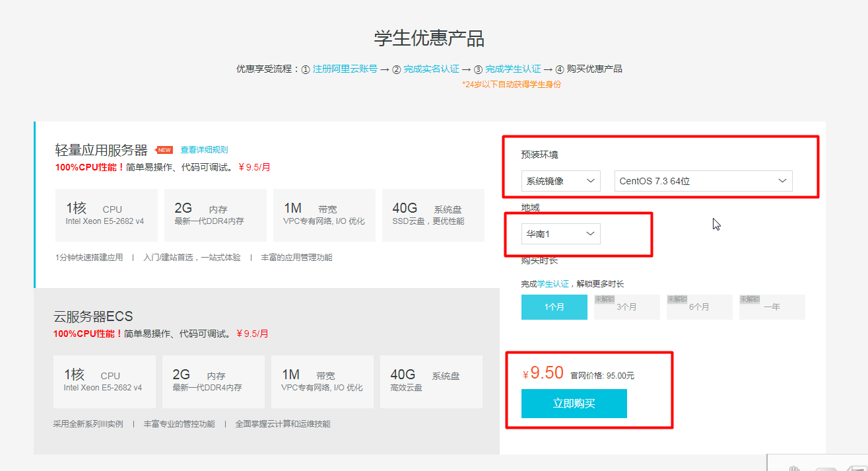Click 采用全新系列III实例 text
This screenshot has height=471, width=868.
88,424
